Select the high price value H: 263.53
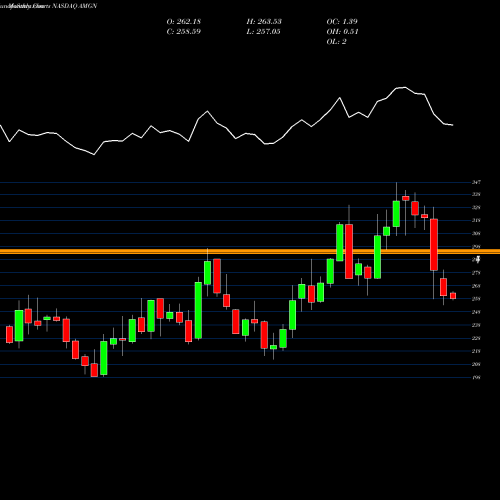Screen dimensions: 500x500 pyautogui.click(x=264, y=22)
